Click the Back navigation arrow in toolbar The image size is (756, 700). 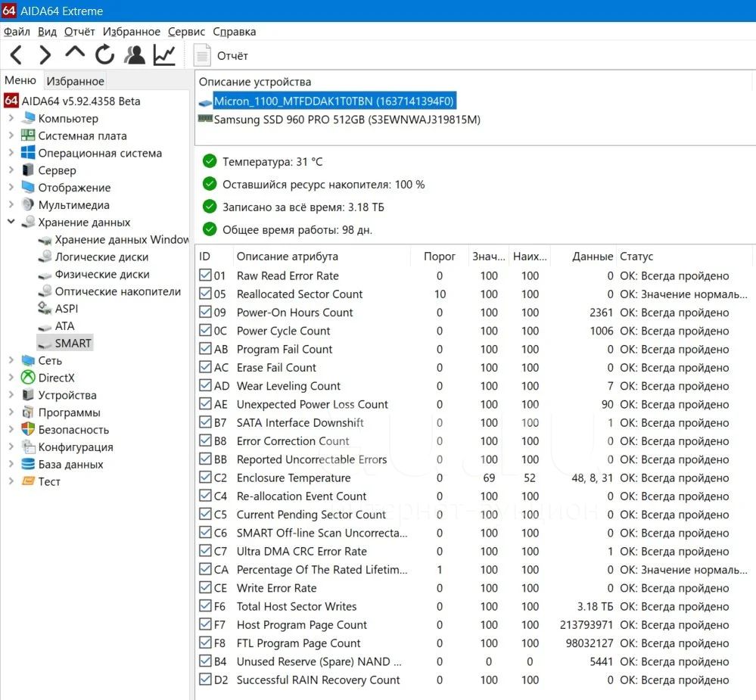tap(16, 55)
